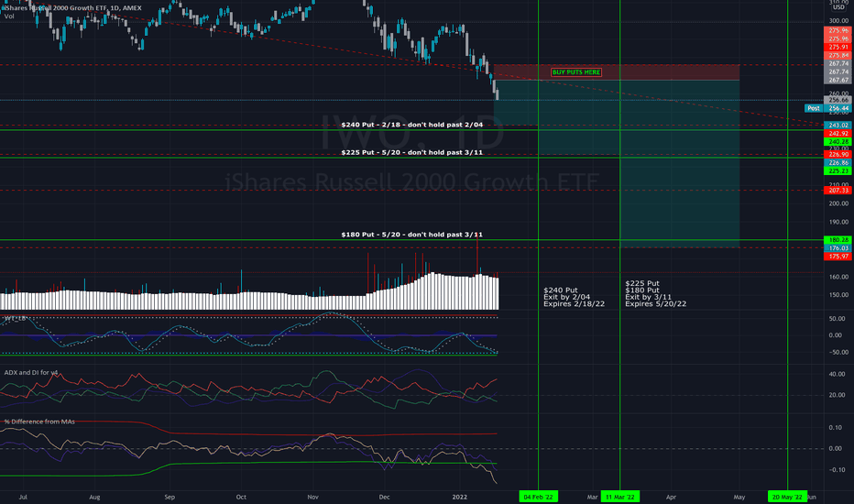
Task: Click the Jul label on time axis
Action: 23,497
